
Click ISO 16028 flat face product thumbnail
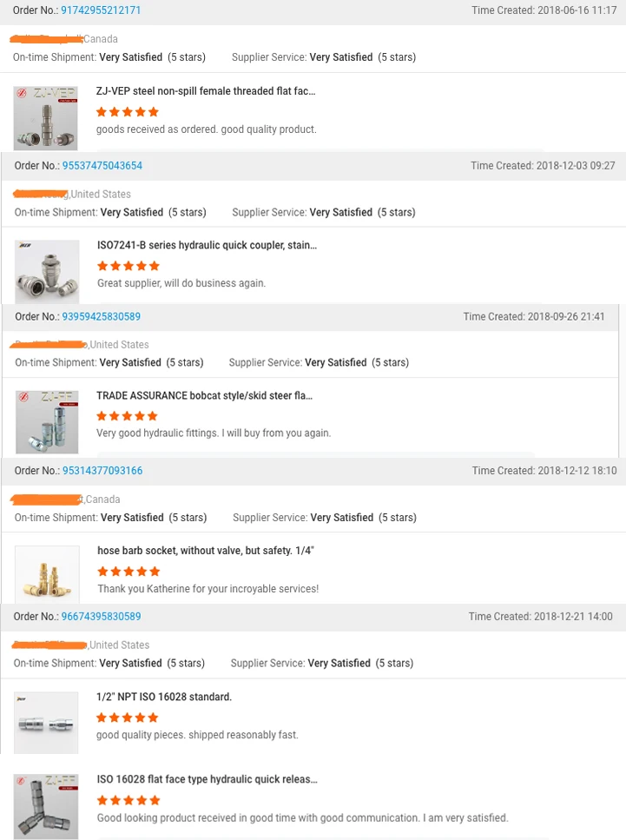(46, 805)
